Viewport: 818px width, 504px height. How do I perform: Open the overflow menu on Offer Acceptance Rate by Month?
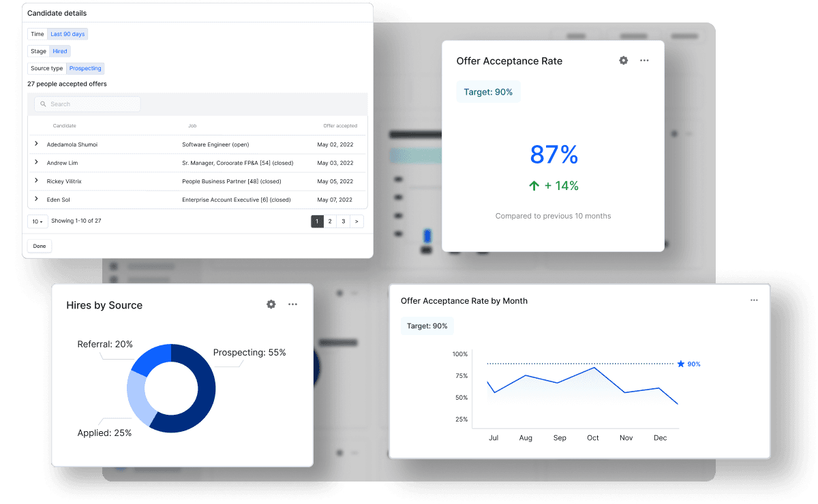click(x=754, y=300)
